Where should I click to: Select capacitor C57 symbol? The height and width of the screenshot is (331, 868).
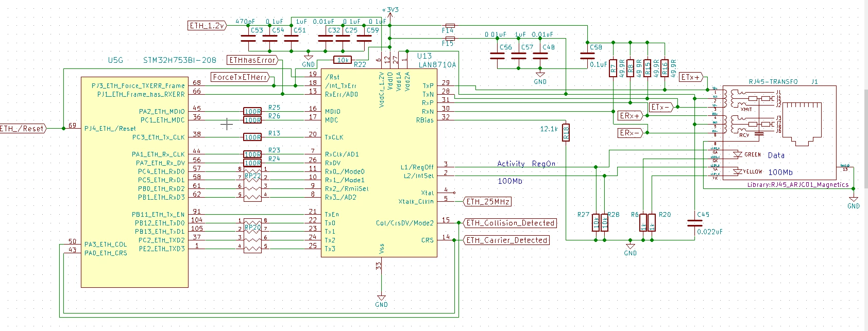pos(519,56)
